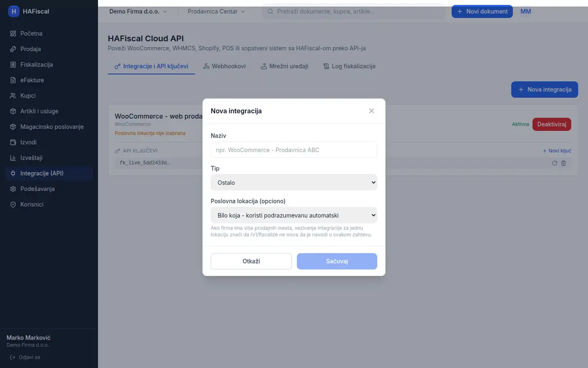The image size is (588, 368).
Task: Click the Marko Marković user name
Action: pos(28,338)
